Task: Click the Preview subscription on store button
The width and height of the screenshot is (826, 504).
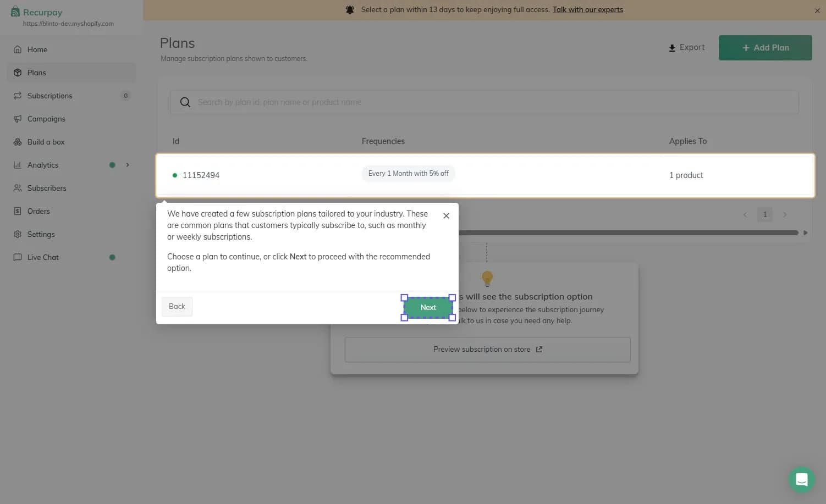Action: click(487, 350)
